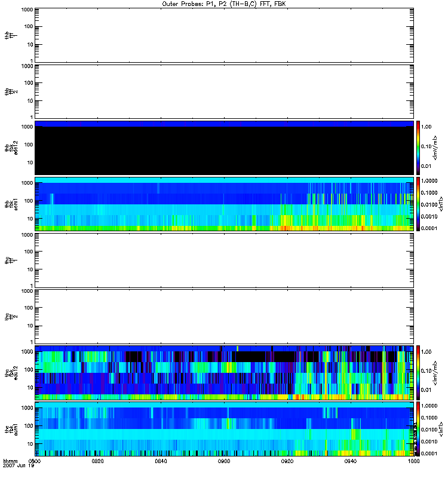448x478 pixels.
Task: Click '1.00' on the thc edc12 color scale
Action: point(426,352)
